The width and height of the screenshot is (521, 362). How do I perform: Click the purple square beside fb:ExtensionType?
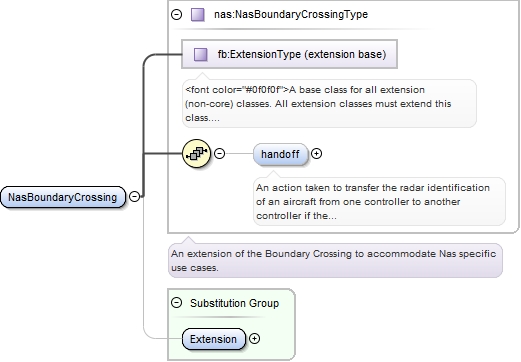coord(201,54)
